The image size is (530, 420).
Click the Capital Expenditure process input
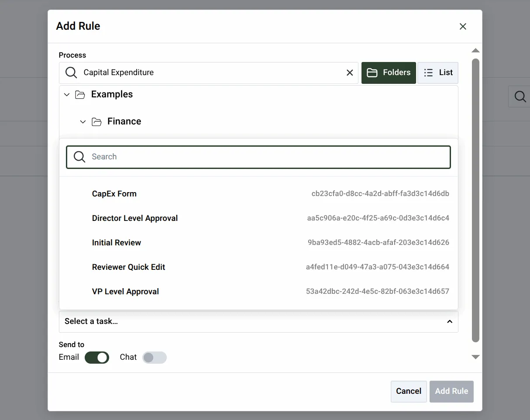pyautogui.click(x=210, y=73)
